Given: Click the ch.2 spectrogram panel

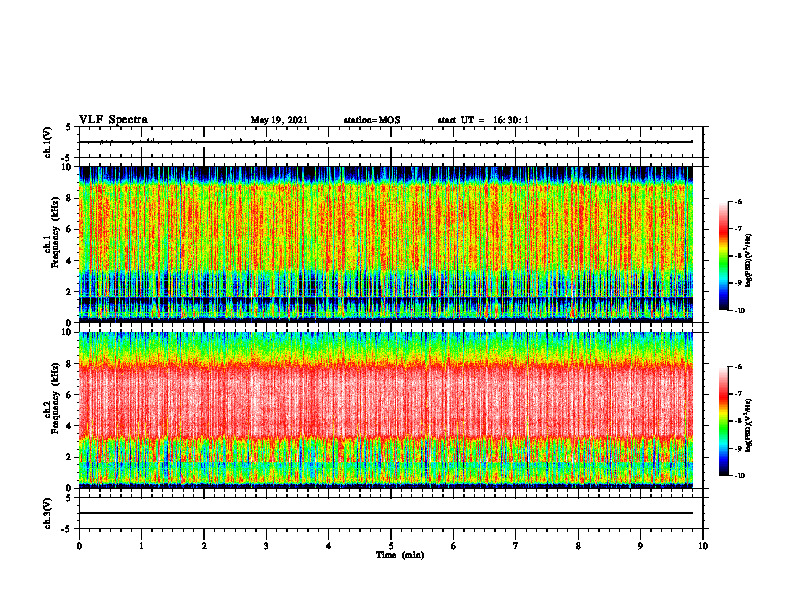Looking at the screenshot, I should coord(386,410).
